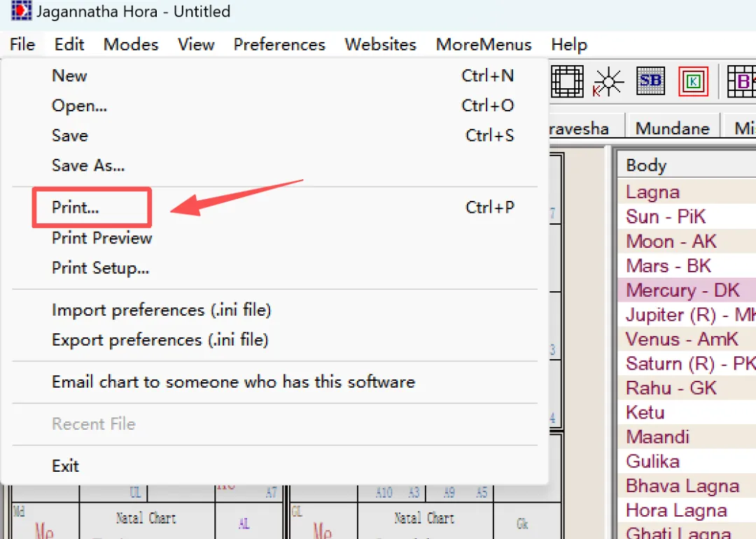Switch to the partially visible 'ravesha' tab

click(x=587, y=128)
